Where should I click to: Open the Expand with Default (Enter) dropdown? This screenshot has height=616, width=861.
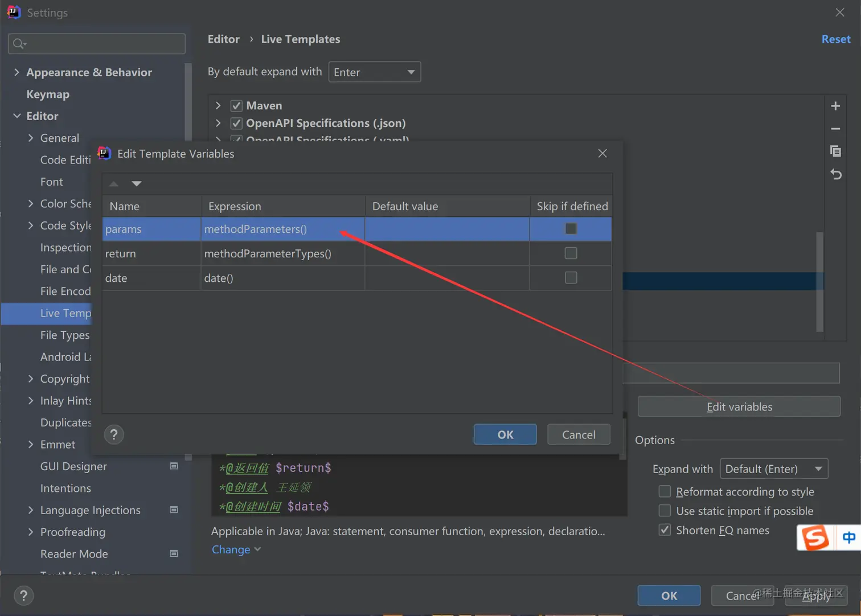tap(774, 469)
